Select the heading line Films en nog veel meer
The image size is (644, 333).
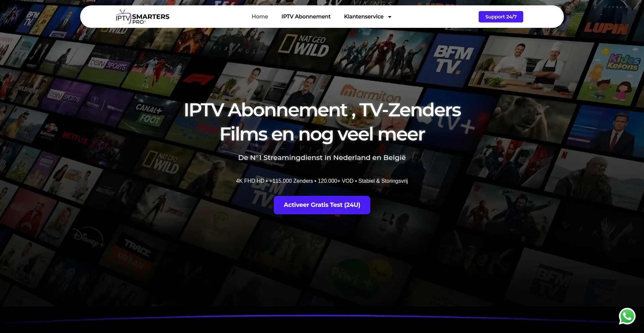322,134
